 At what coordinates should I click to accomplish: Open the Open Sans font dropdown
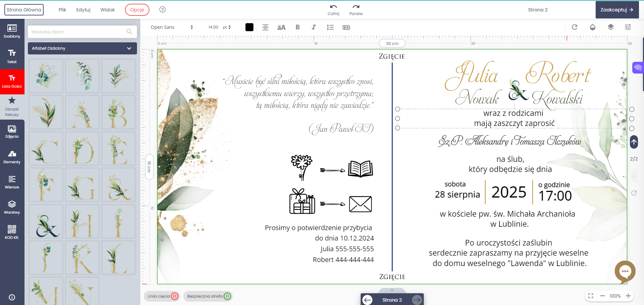pos(172,27)
